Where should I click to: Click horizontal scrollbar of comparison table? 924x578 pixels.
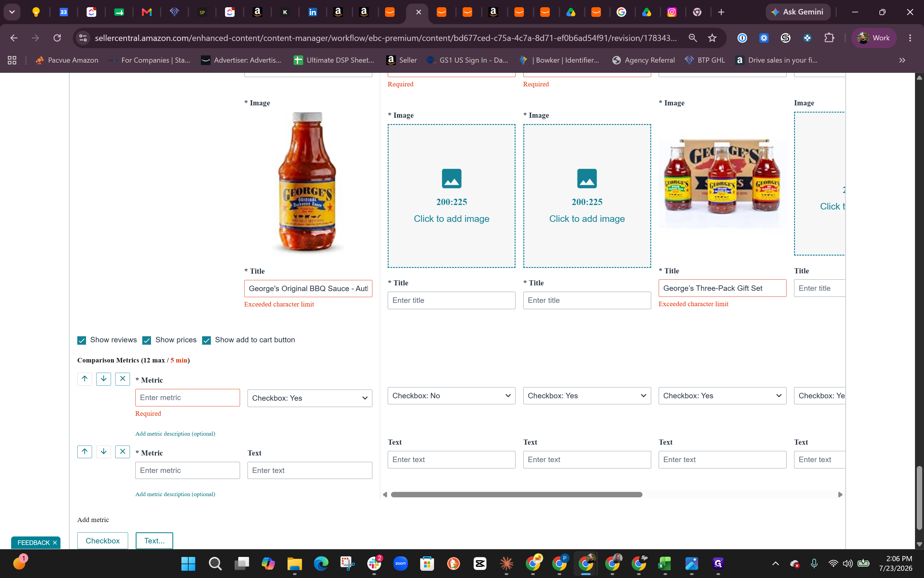tap(517, 495)
